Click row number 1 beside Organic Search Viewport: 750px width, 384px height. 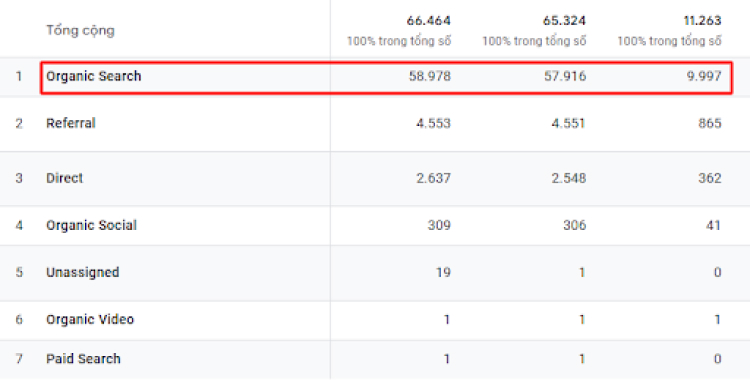pos(19,76)
